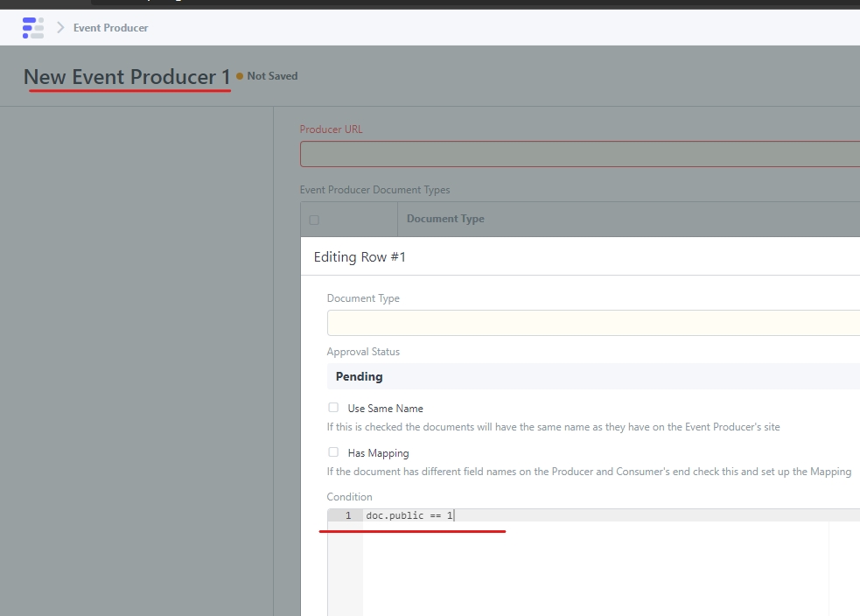Open the Event Producer breadcrumb link
860x616 pixels.
tap(110, 28)
